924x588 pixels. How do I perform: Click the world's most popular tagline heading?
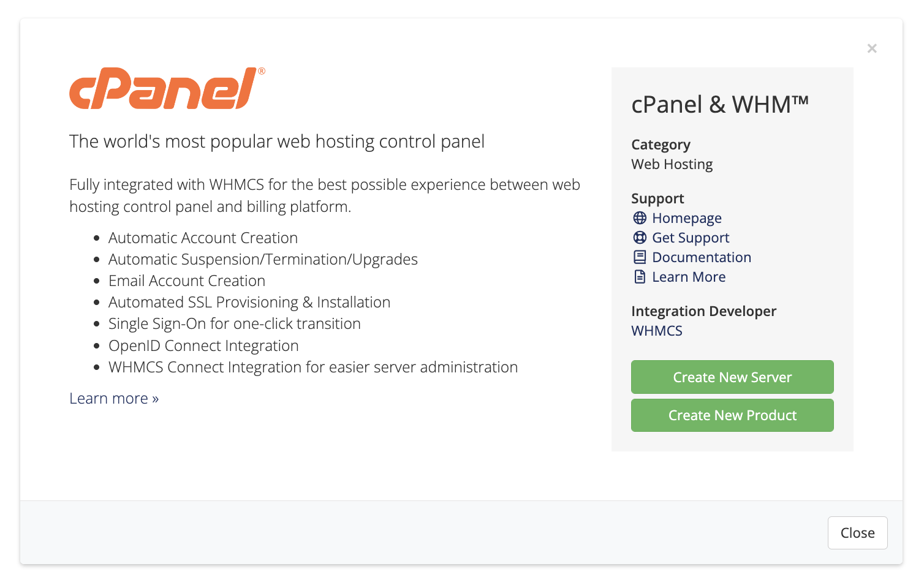(x=277, y=141)
